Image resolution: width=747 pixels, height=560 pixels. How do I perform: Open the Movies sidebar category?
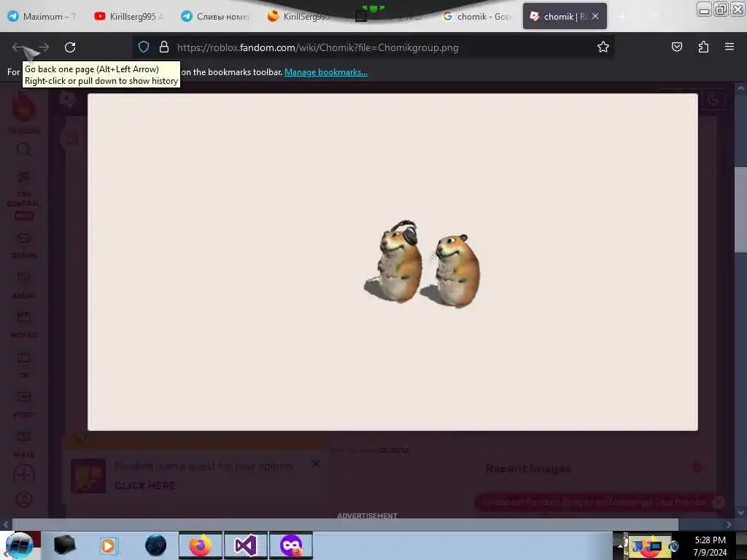point(24,324)
